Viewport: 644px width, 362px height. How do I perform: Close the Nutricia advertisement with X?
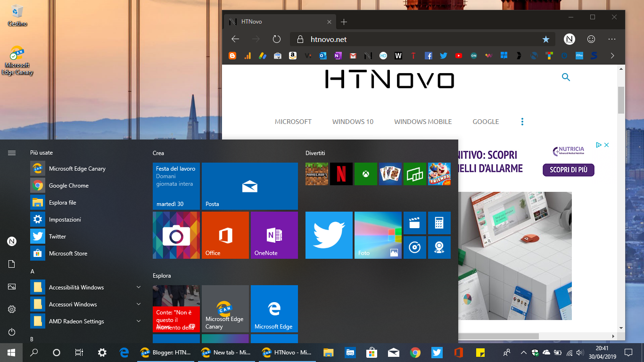tap(607, 145)
